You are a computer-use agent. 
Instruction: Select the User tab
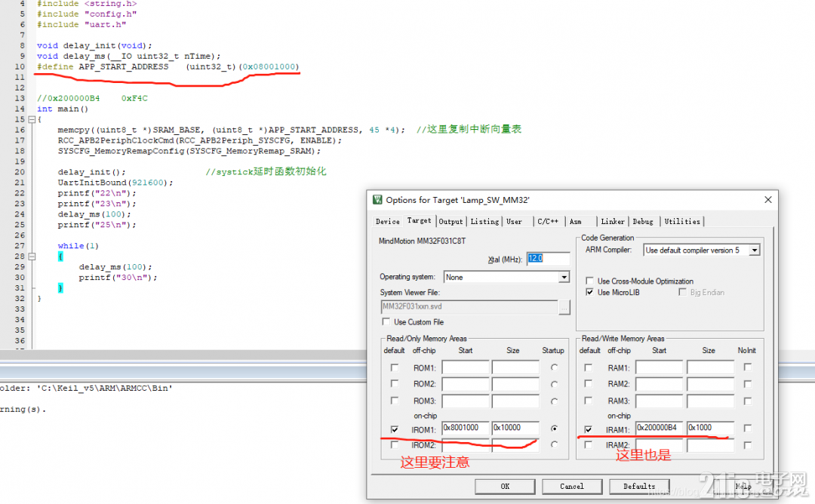pyautogui.click(x=514, y=221)
